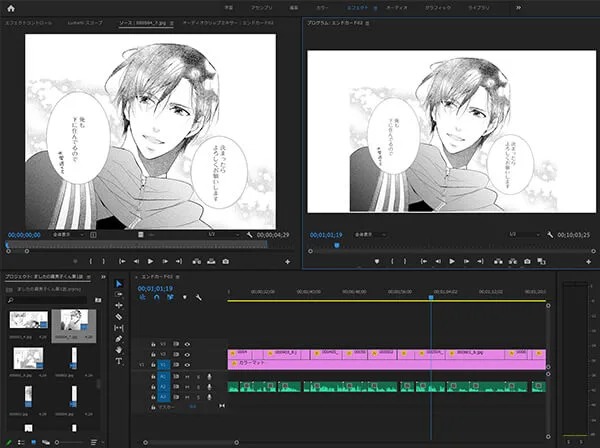Viewport: 600px width, 448px height.
Task: Toggle A2 track targeting
Action: pos(163,387)
